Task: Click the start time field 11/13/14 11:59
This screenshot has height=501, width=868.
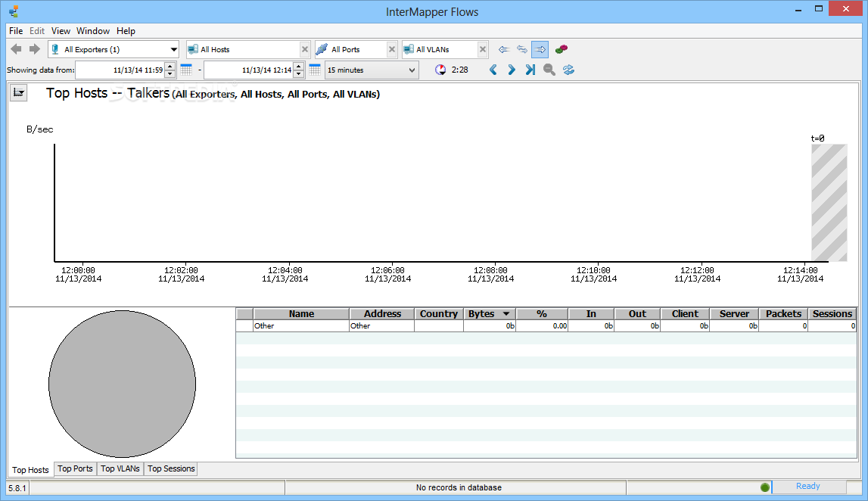Action: tap(120, 70)
